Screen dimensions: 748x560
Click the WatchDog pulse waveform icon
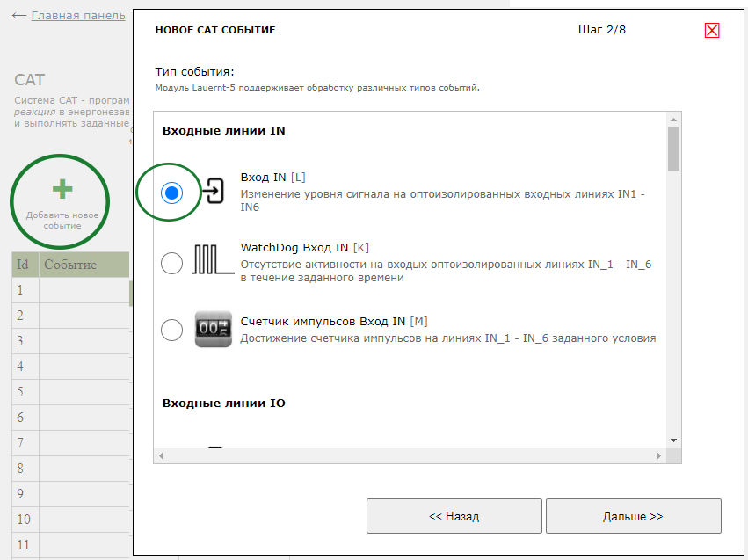point(213,262)
